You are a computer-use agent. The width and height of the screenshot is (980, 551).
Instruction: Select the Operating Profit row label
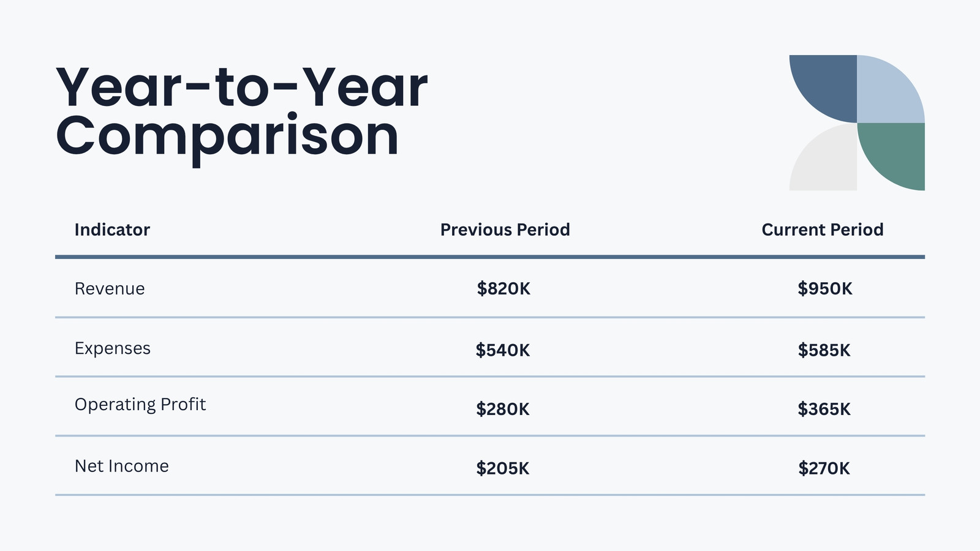(x=140, y=405)
